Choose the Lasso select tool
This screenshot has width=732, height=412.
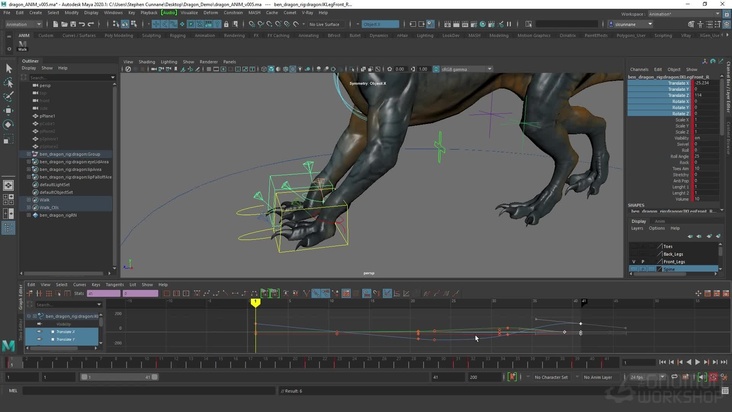coord(8,83)
